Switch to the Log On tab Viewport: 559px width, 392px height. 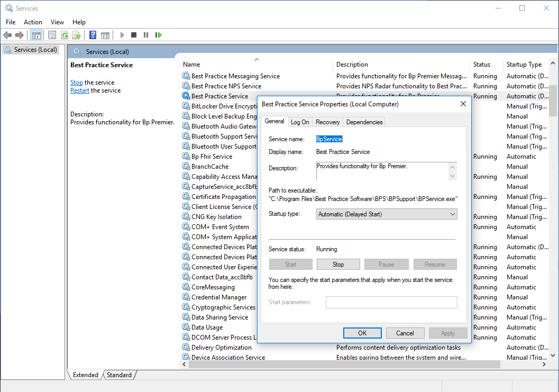pyautogui.click(x=300, y=122)
